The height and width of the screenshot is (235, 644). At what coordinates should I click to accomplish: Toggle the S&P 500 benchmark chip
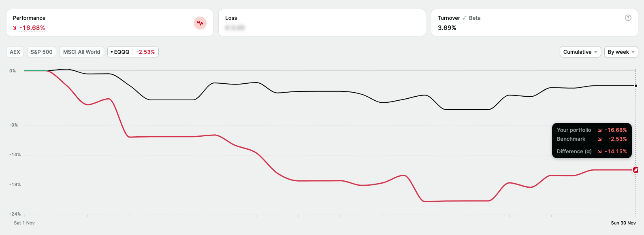pos(42,52)
